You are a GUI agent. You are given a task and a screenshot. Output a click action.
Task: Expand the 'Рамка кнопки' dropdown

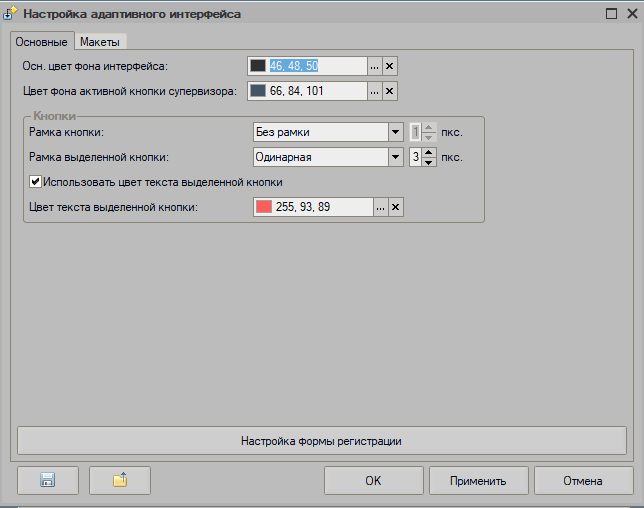click(395, 132)
